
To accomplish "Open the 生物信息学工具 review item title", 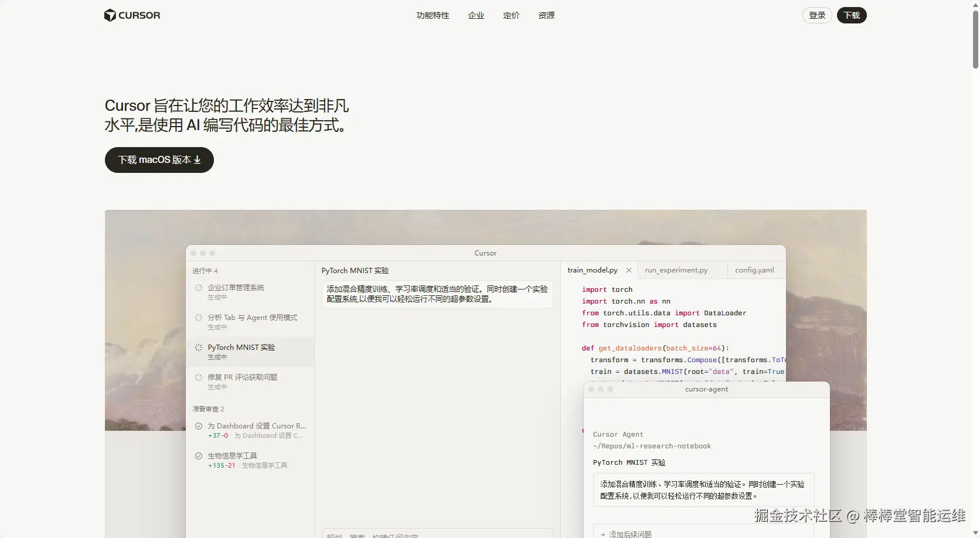I will click(232, 456).
